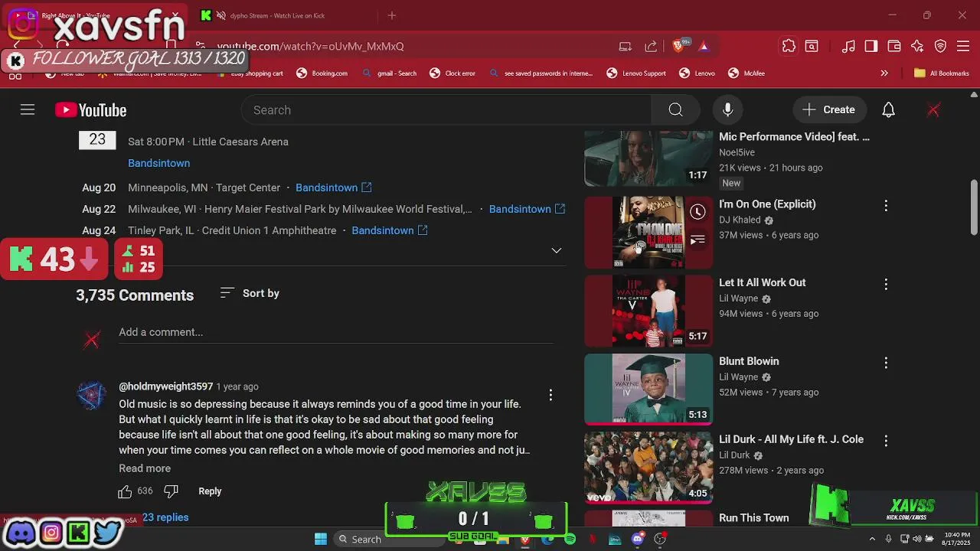Open the gmail - Search bookmark
The image size is (980, 551).
click(x=390, y=73)
